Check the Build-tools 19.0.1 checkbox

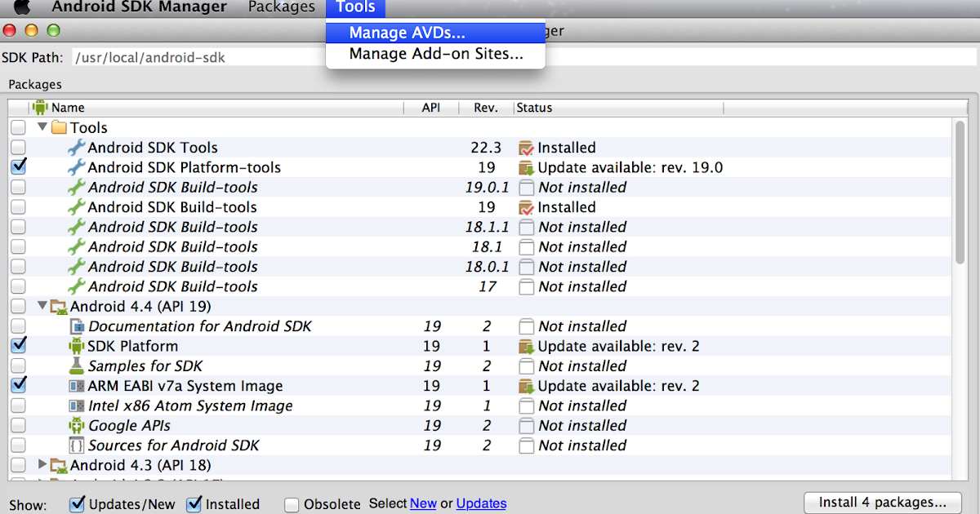coord(18,187)
